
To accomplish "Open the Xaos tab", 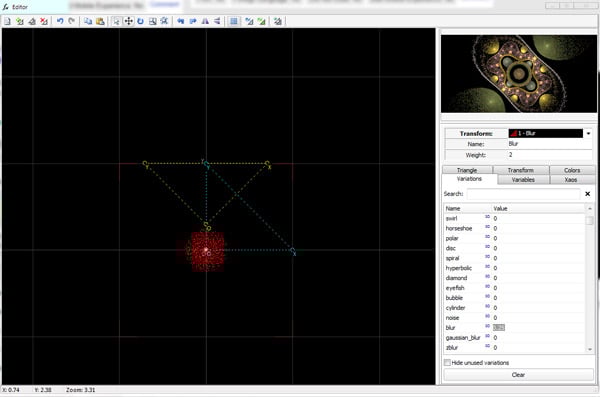I will coord(571,180).
